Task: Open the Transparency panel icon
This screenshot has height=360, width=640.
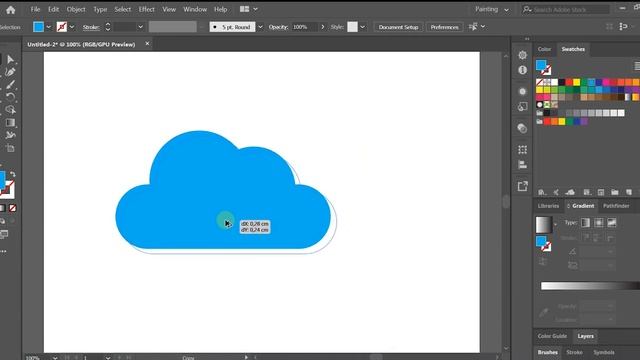Action: (522, 128)
